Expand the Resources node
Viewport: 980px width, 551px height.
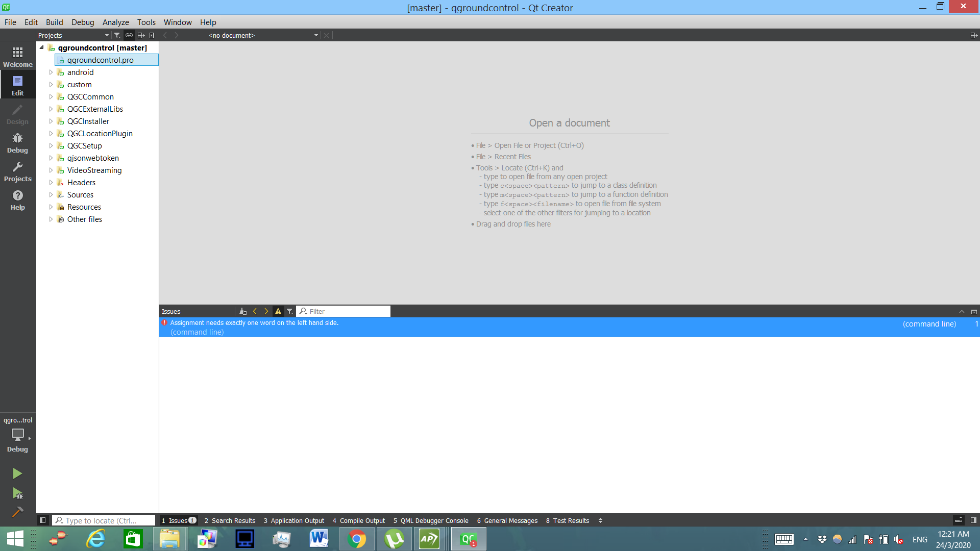point(51,207)
